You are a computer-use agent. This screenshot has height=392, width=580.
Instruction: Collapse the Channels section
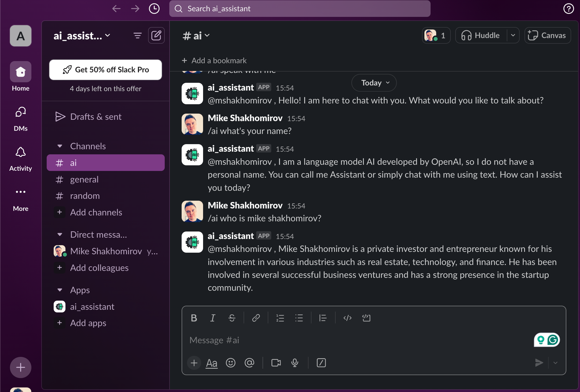click(60, 146)
